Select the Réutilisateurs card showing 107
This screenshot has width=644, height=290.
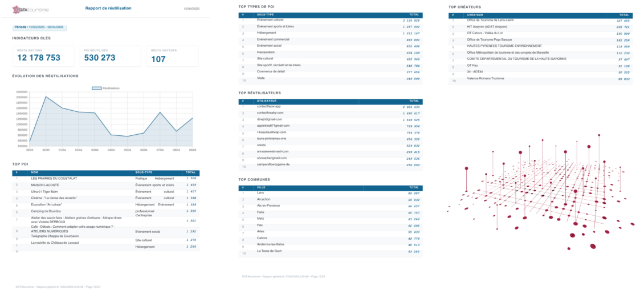(173, 56)
